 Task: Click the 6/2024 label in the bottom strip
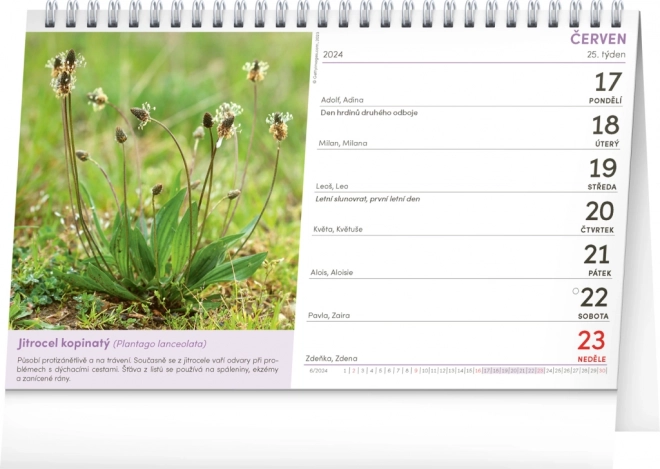click(x=319, y=370)
